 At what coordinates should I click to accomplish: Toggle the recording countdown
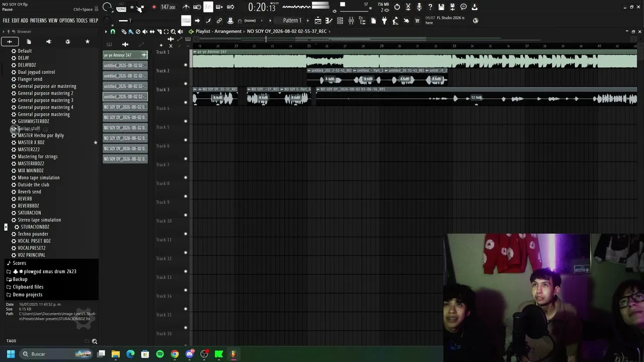(208, 7)
